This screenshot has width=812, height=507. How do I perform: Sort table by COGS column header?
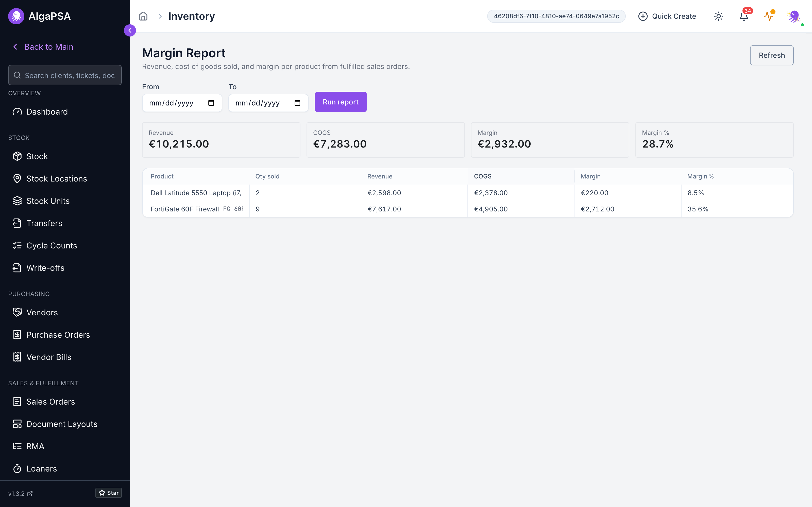(x=482, y=176)
